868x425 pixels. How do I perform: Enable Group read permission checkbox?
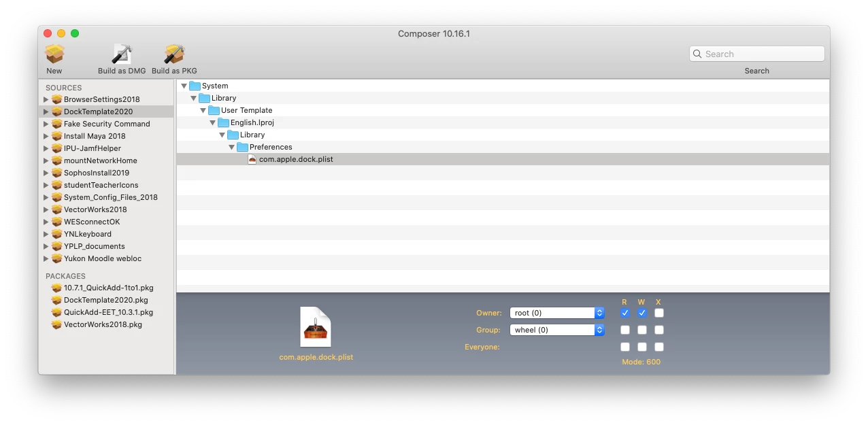coord(625,330)
